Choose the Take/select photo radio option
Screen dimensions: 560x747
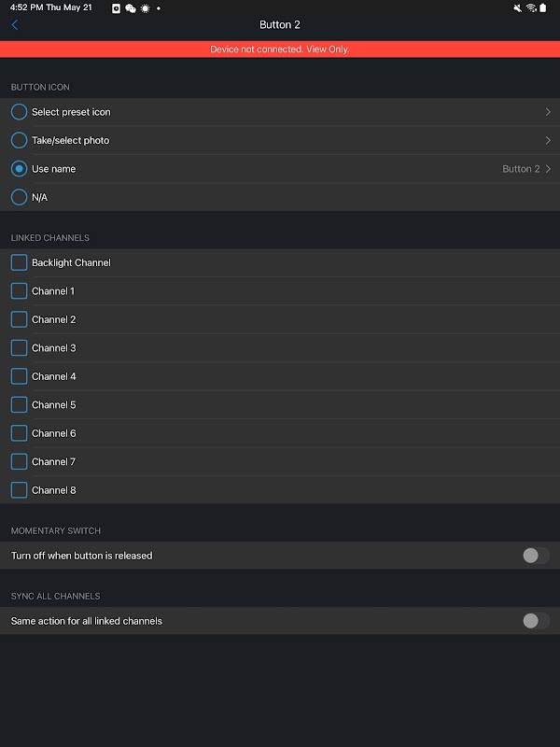[x=19, y=140]
